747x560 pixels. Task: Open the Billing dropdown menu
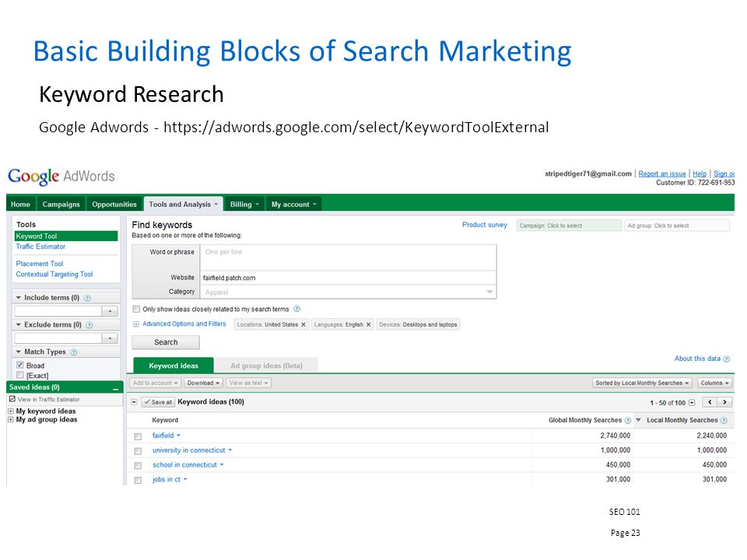pyautogui.click(x=244, y=205)
